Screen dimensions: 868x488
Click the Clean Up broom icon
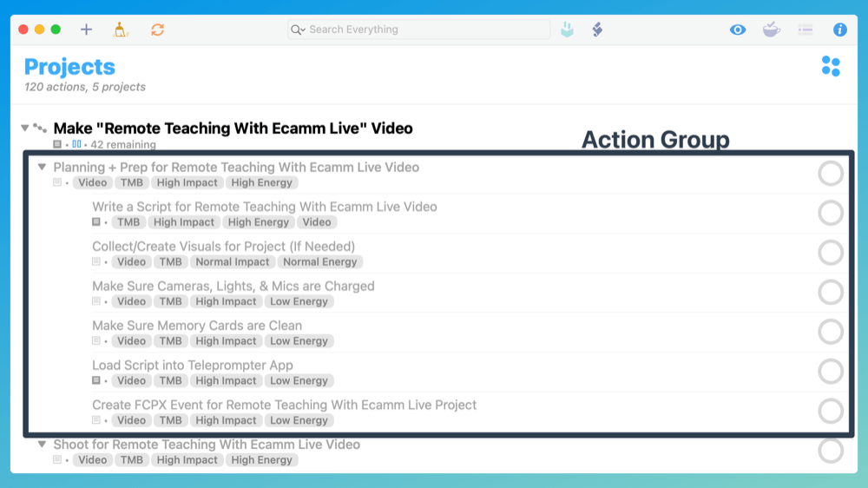(x=120, y=30)
